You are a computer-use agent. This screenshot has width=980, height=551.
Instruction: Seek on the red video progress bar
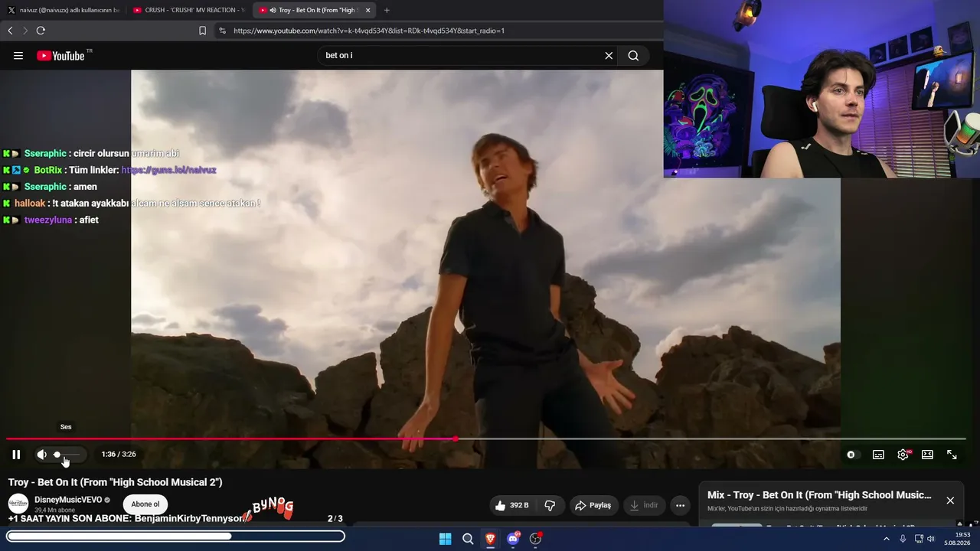[x=486, y=439]
